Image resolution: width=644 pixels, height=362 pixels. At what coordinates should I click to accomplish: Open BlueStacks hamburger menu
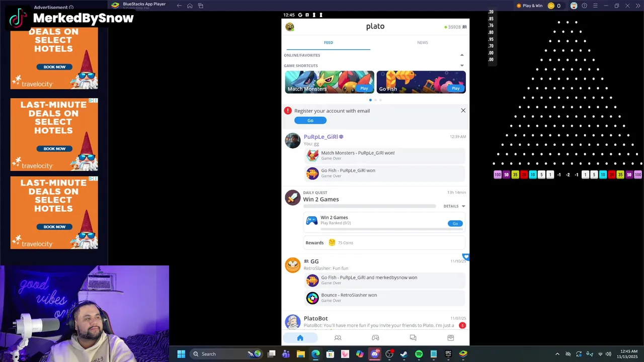pyautogui.click(x=595, y=6)
